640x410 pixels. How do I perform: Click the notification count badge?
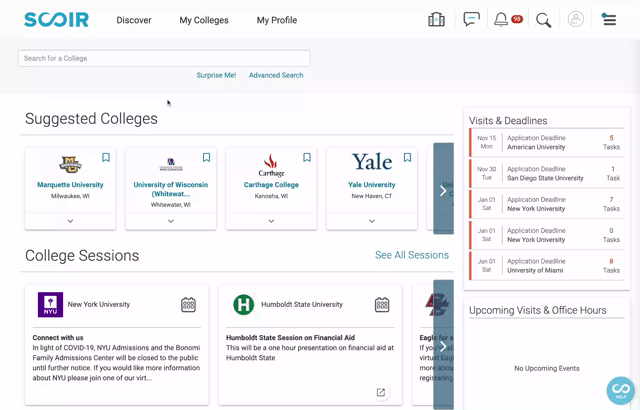point(517,19)
